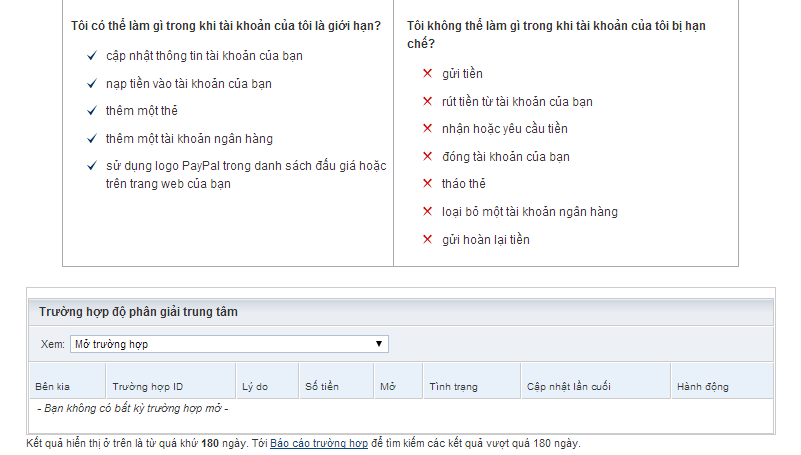The width and height of the screenshot is (801, 455).
Task: Click the red X beside "đóng tài khoản của bạn"
Action: [x=428, y=156]
